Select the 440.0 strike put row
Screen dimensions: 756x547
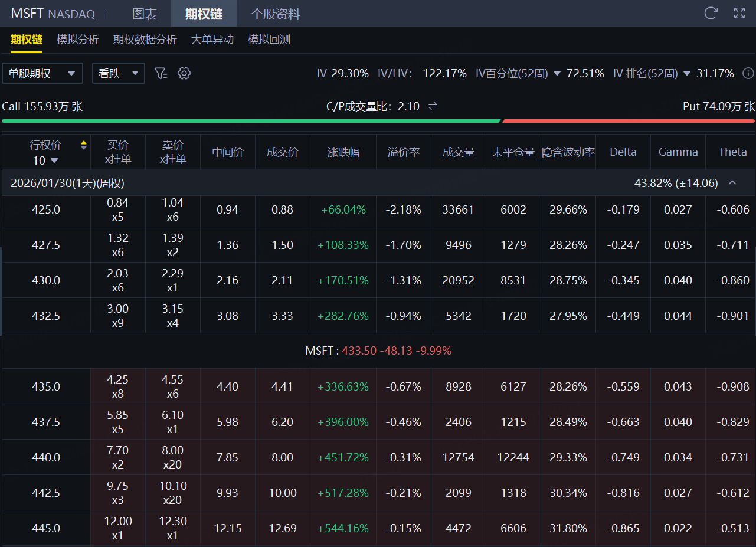46,457
